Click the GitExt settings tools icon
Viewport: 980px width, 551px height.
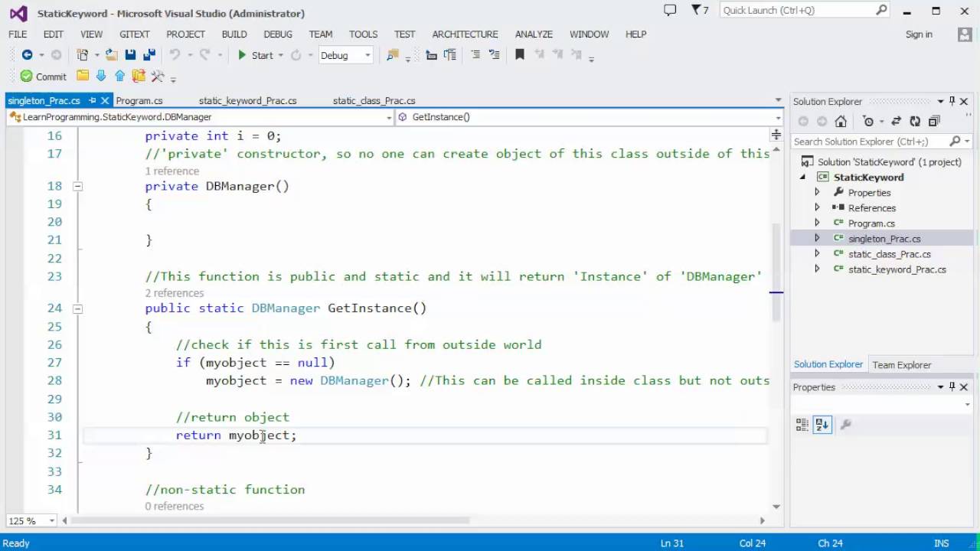(158, 76)
